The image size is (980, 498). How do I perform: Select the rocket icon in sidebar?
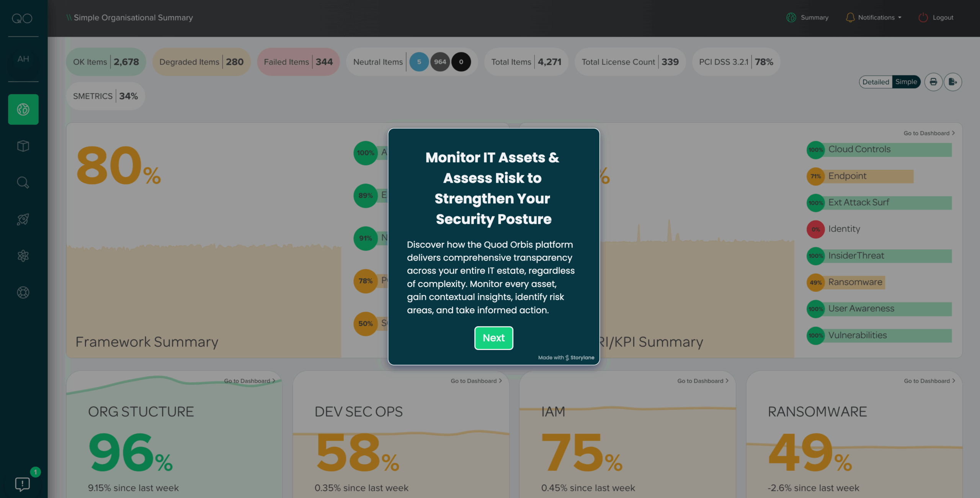pyautogui.click(x=23, y=219)
